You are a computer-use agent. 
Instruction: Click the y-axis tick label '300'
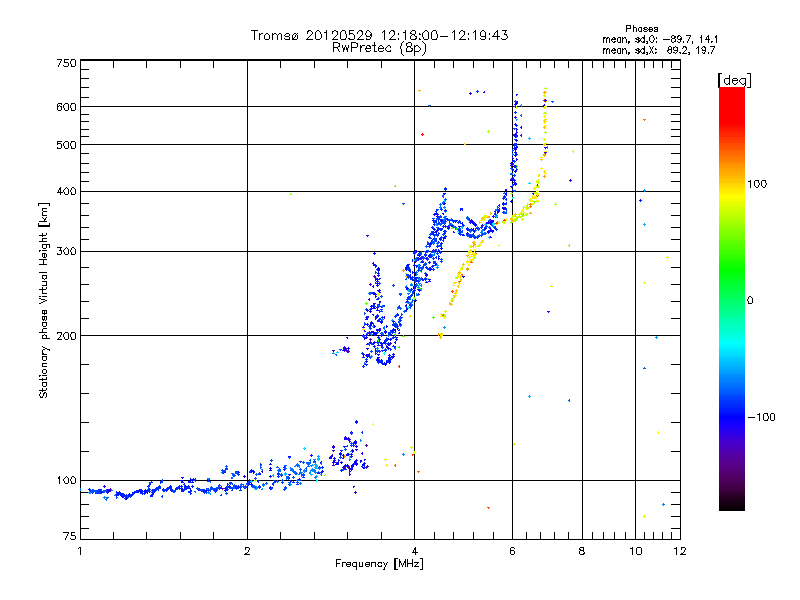tap(67, 251)
